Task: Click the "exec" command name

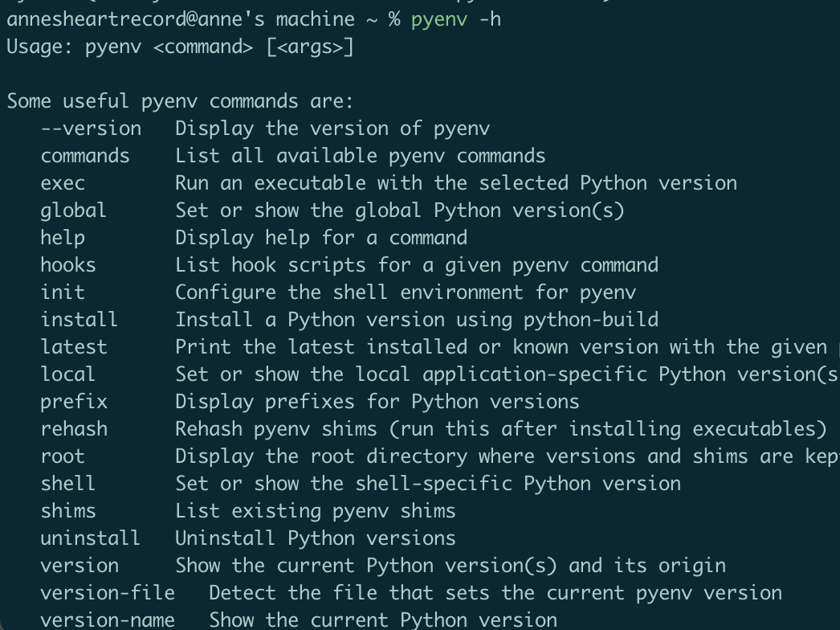Action: (63, 183)
